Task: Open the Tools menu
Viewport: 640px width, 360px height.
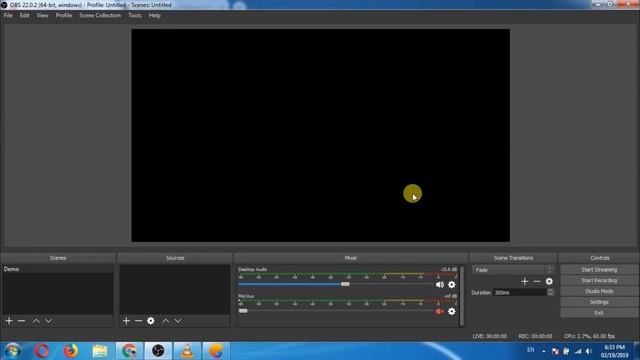Action: pos(135,16)
